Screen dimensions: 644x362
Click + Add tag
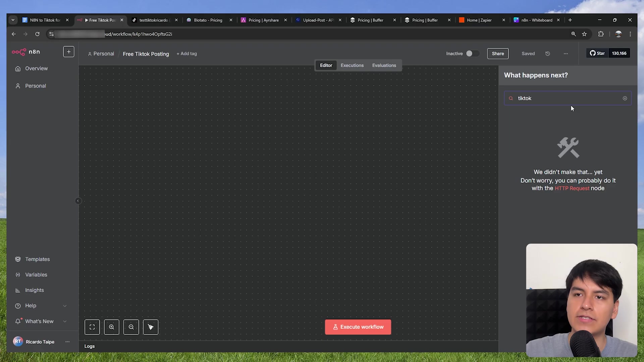(x=187, y=54)
